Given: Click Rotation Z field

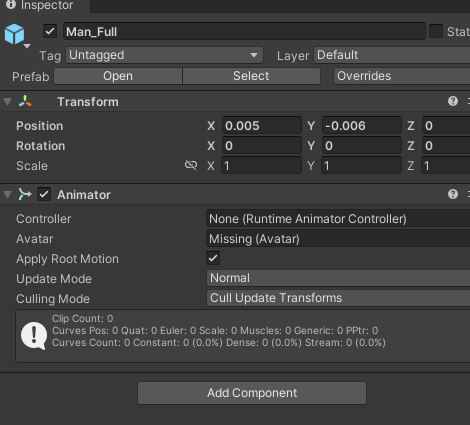Looking at the screenshot, I should (446, 146).
